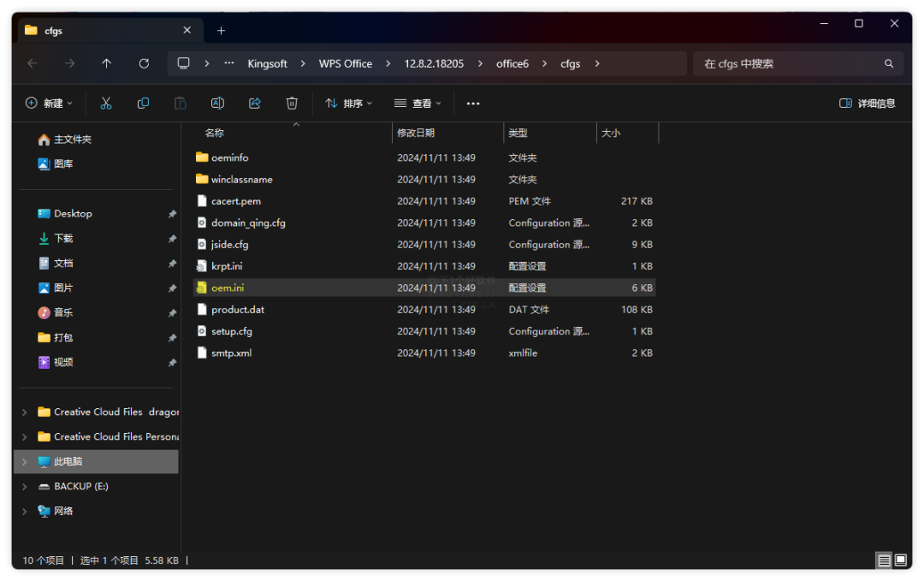Switch to large thumbnails view in status bar
924x581 pixels.
click(x=900, y=560)
